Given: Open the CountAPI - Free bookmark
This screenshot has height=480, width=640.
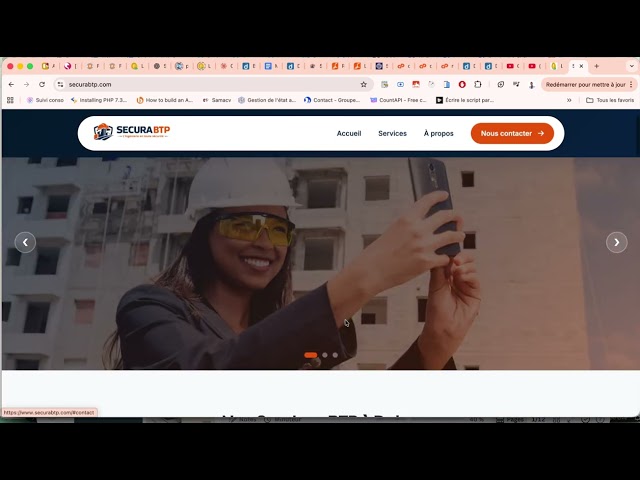Looking at the screenshot, I should pos(398,100).
